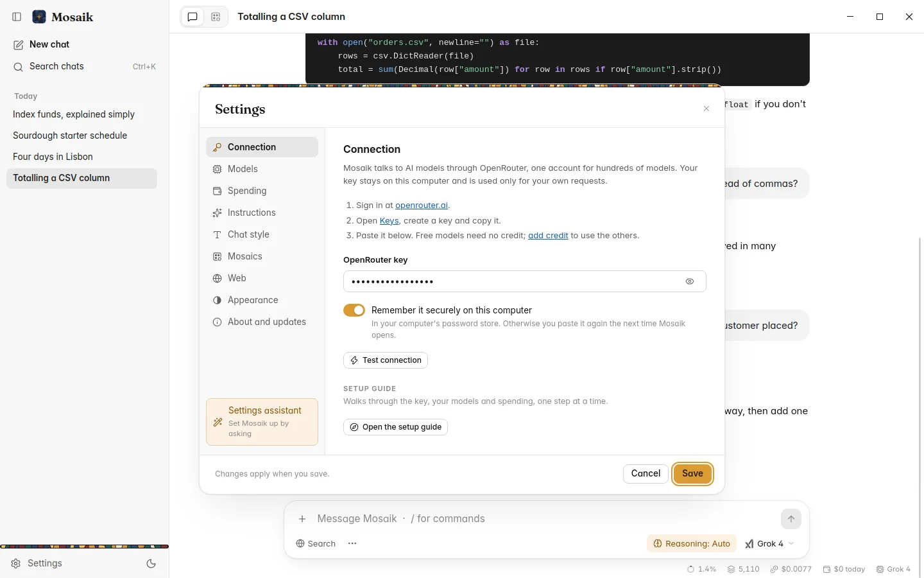
Task: Maximize the Mosaik window
Action: (880, 17)
